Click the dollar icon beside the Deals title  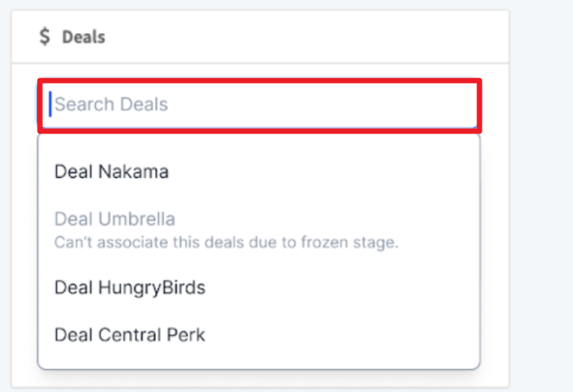coord(44,37)
